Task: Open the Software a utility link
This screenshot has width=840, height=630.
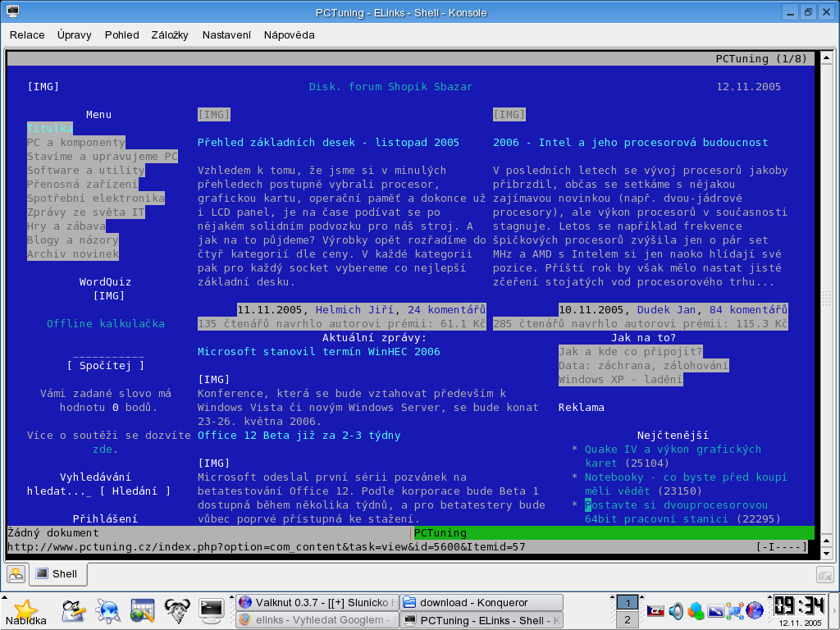Action: coord(85,171)
